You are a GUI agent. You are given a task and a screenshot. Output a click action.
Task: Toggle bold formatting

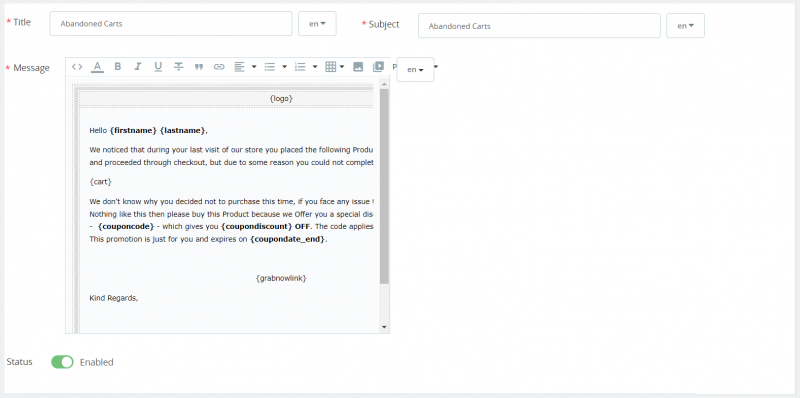117,67
